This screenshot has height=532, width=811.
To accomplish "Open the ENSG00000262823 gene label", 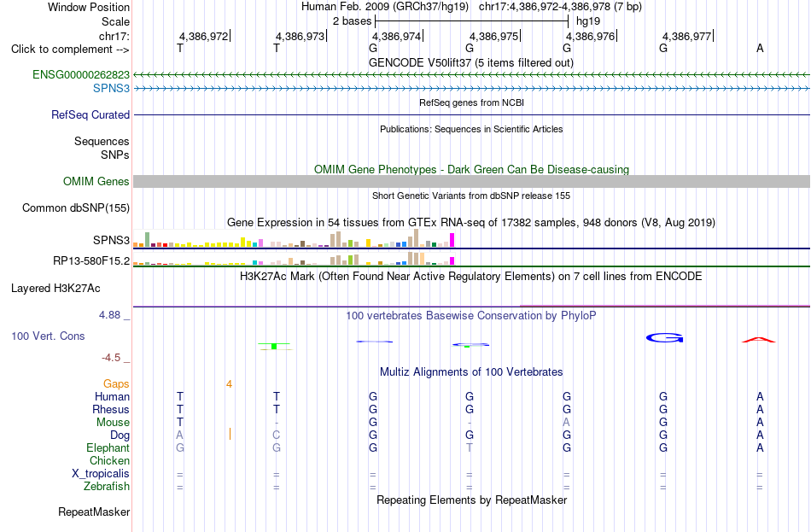I will (x=81, y=74).
